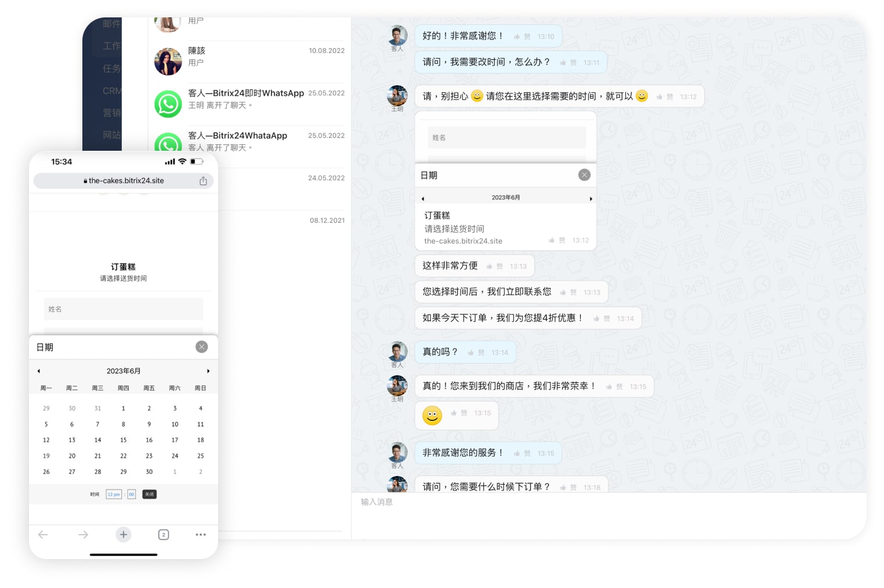Tap the share icon in the address bar
The height and width of the screenshot is (588, 884).
point(203,181)
